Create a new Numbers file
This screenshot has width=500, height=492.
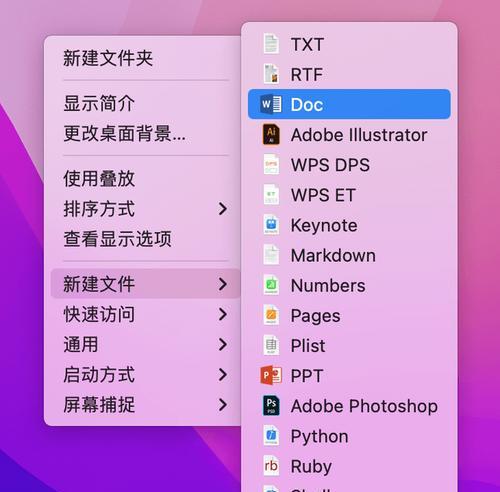point(349,285)
